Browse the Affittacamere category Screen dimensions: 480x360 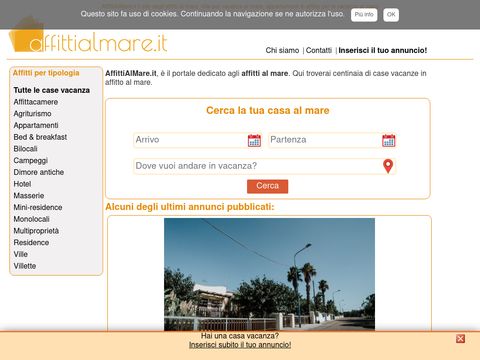(36, 102)
